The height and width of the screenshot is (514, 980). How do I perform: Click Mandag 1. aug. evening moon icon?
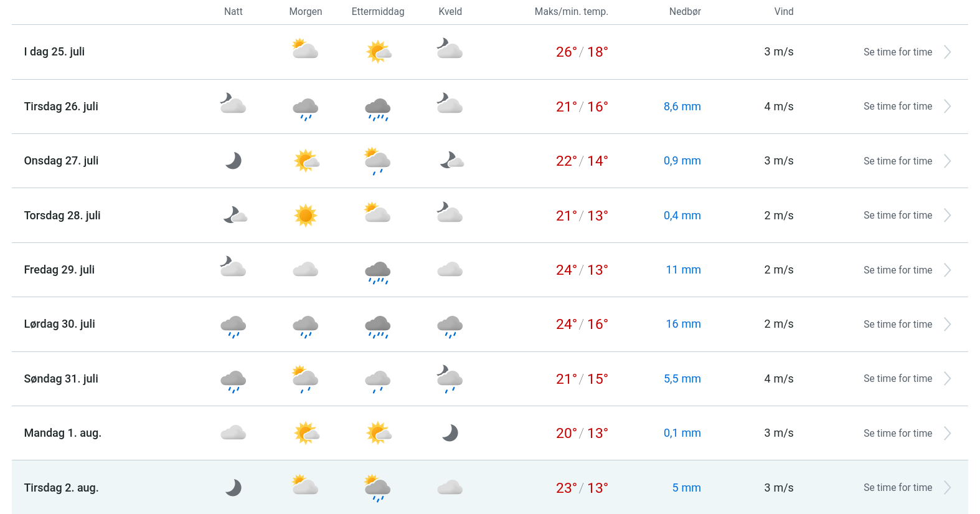[450, 433]
